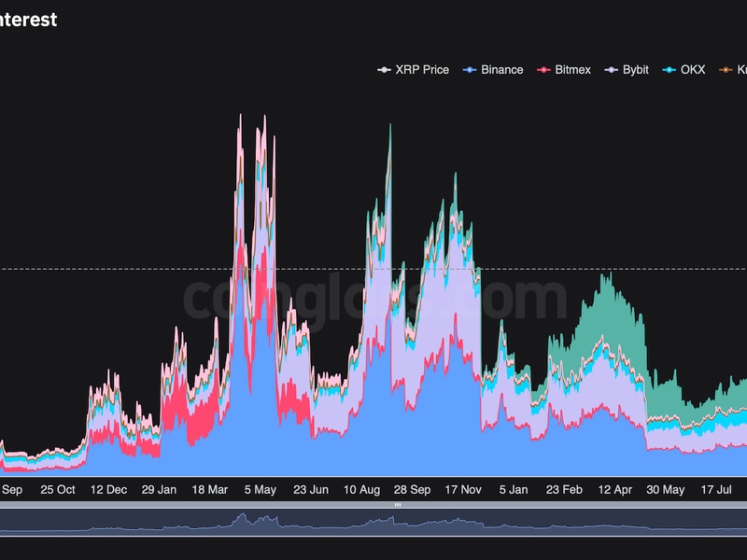Image resolution: width=747 pixels, height=560 pixels.
Task: Click the green area peak near April
Action: click(607, 280)
